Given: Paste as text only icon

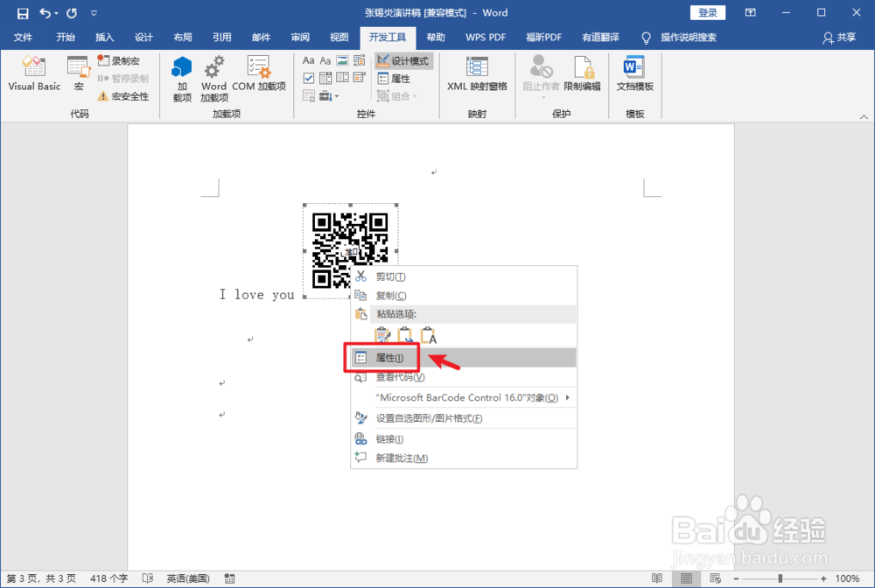Looking at the screenshot, I should point(428,335).
